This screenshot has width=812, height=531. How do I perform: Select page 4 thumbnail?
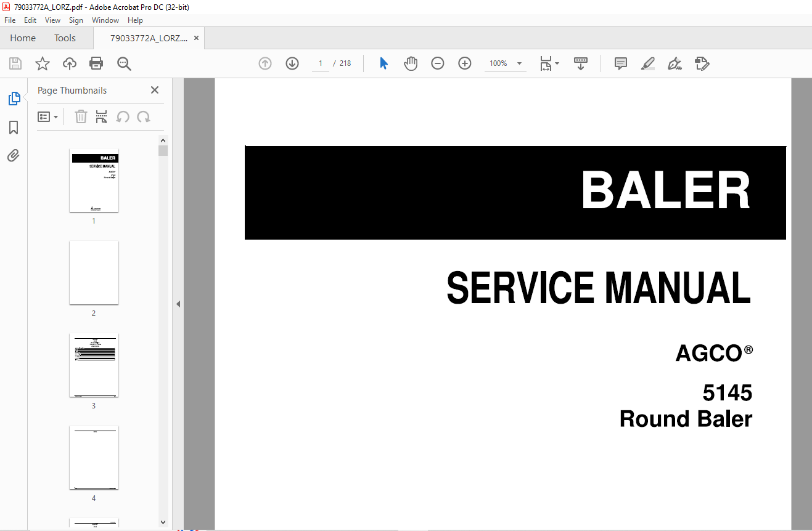[x=94, y=458]
